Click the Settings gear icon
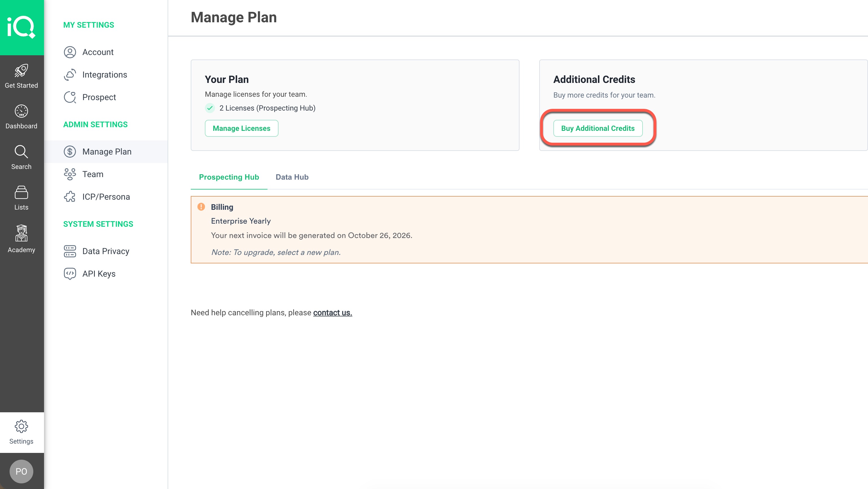Viewport: 868px width, 489px height. [x=21, y=426]
